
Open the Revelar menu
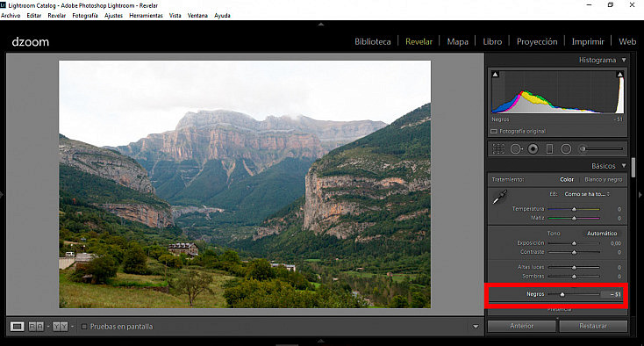(57, 16)
